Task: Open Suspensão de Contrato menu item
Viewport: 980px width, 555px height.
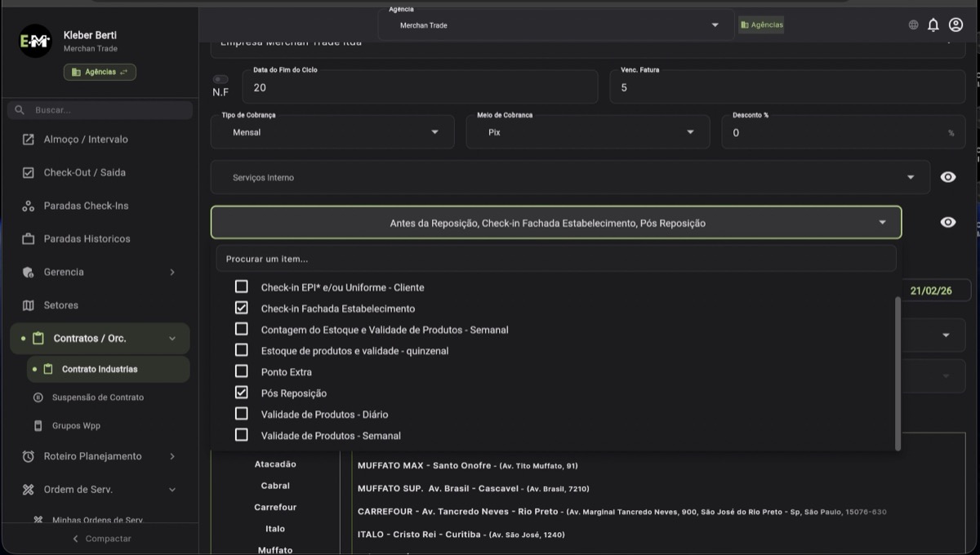Action: (97, 397)
